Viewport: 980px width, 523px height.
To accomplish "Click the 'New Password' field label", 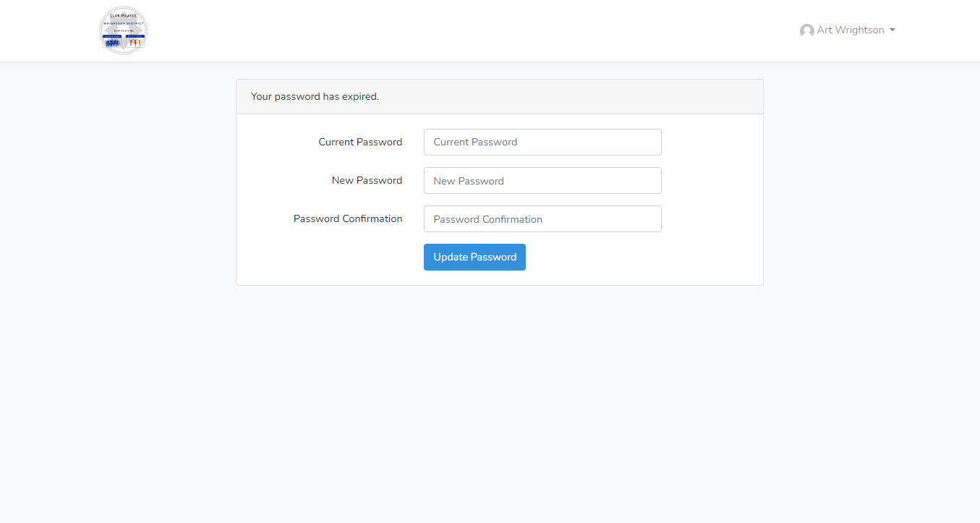I will [x=367, y=180].
